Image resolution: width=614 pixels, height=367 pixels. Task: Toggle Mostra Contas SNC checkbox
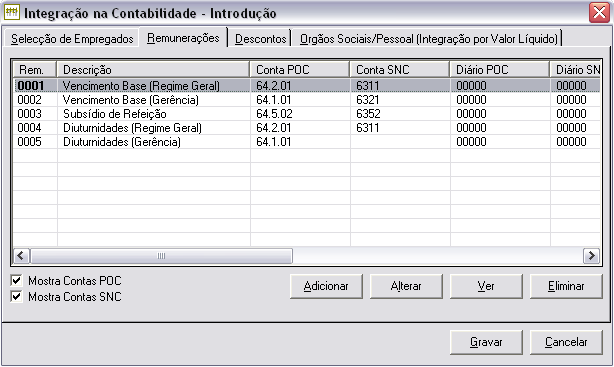point(16,296)
